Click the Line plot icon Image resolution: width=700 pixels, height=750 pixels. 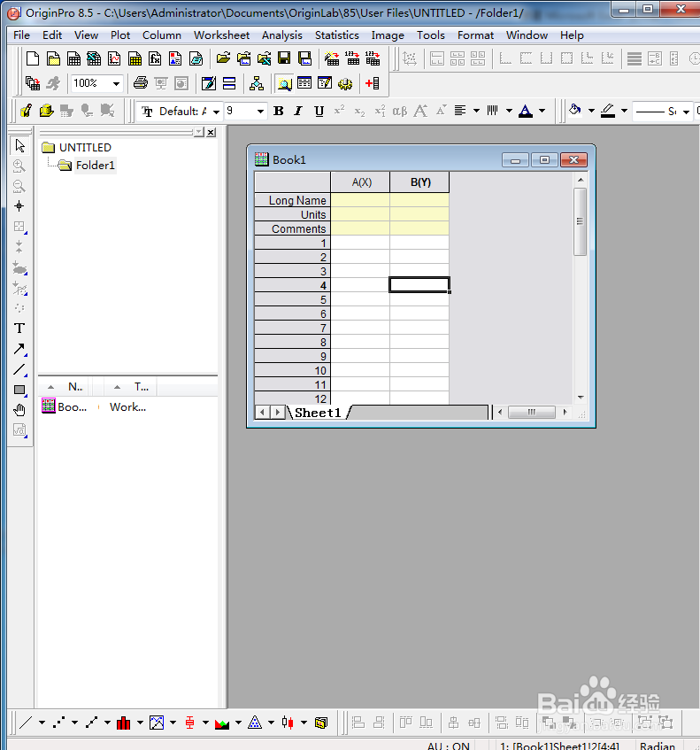point(26,723)
